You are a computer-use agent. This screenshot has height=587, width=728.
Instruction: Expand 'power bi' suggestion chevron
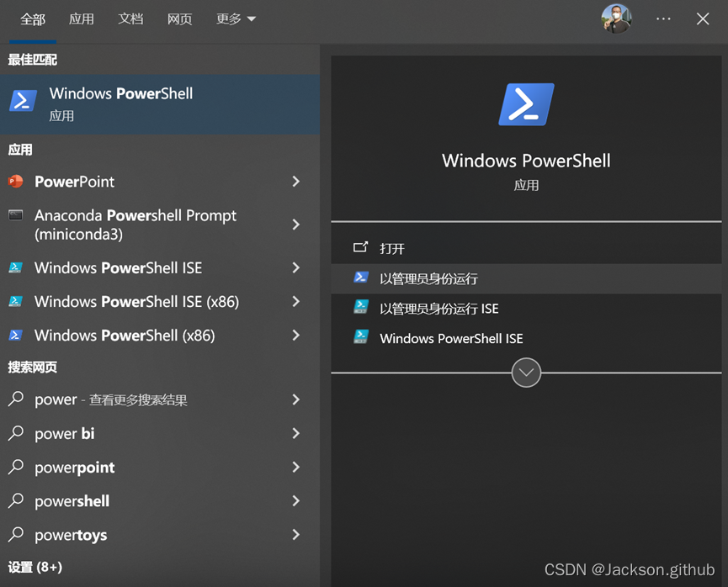click(295, 433)
